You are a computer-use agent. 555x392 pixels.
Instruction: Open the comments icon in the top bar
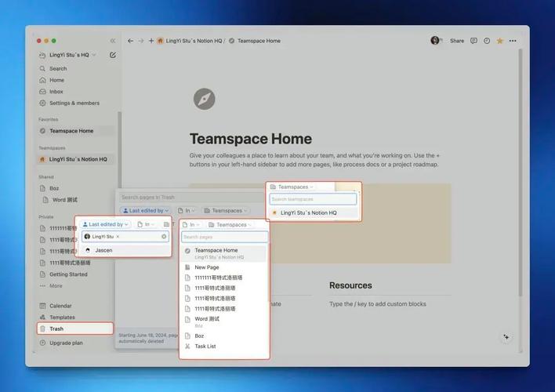[x=473, y=41]
